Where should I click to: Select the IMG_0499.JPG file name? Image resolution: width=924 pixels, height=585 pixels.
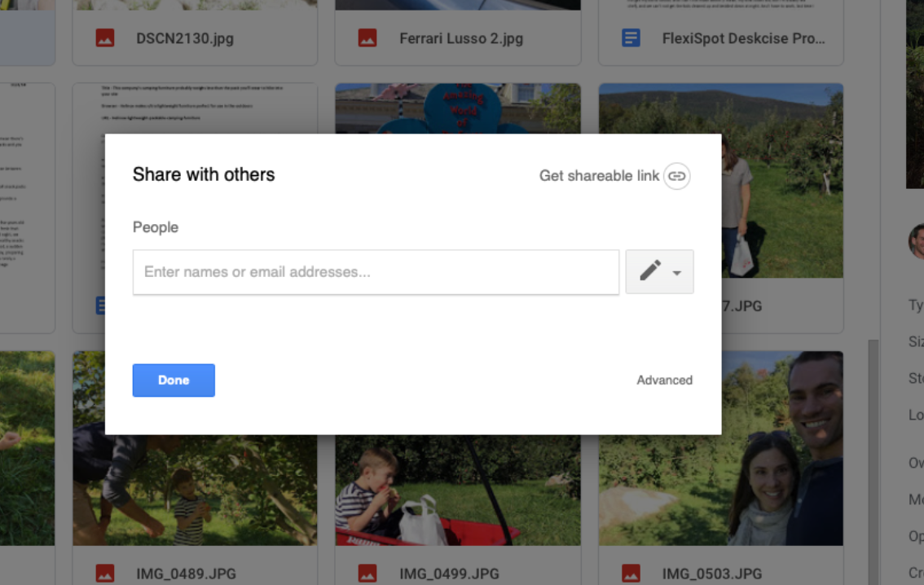[x=449, y=574]
